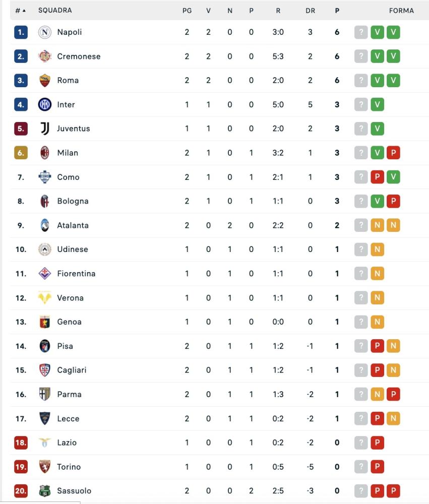The width and height of the screenshot is (429, 504).
Task: Click Lazio's gray question mark badge
Action: tap(361, 443)
